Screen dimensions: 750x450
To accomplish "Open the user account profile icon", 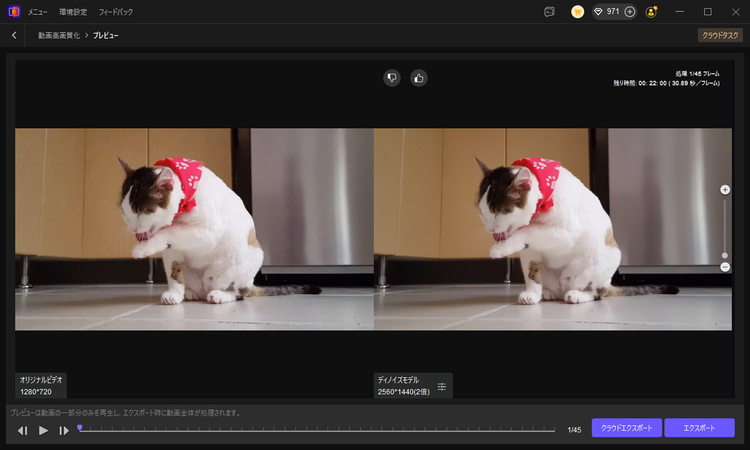I will coord(651,12).
